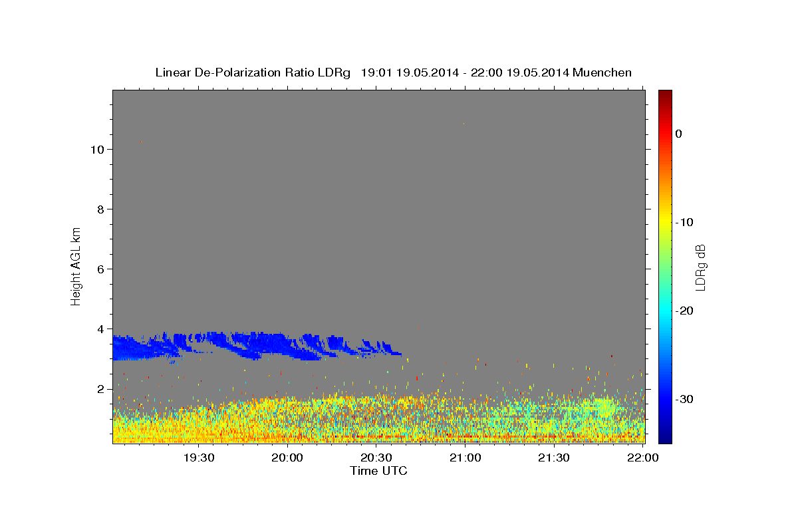Click the 21:30 time tick label
The image size is (798, 532).
pos(553,458)
